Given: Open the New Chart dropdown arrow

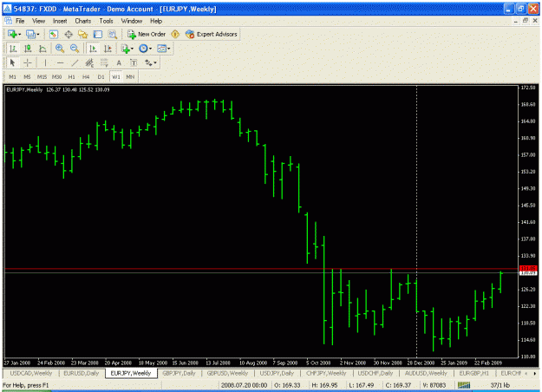Looking at the screenshot, I should (x=20, y=34).
